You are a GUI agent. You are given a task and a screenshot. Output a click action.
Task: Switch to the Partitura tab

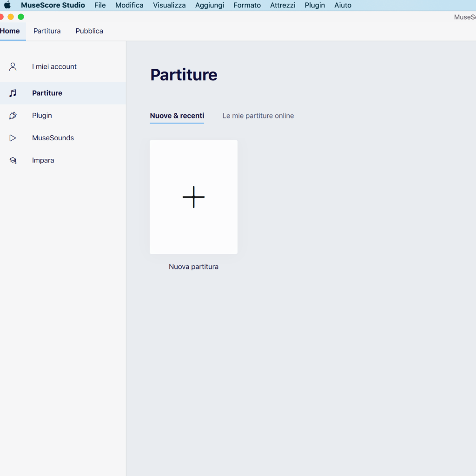(47, 31)
